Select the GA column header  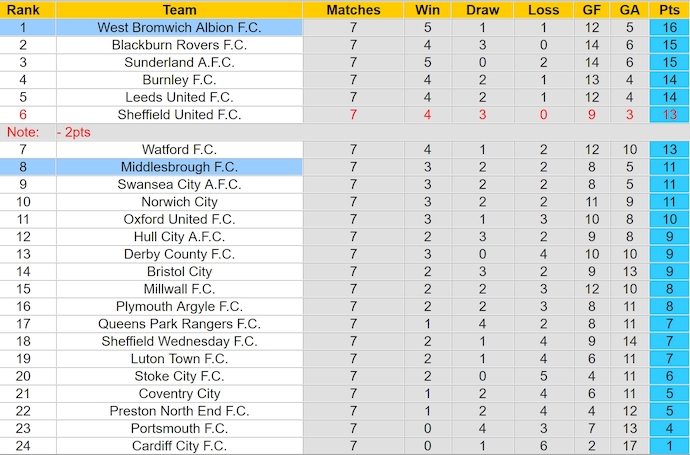coord(629,10)
